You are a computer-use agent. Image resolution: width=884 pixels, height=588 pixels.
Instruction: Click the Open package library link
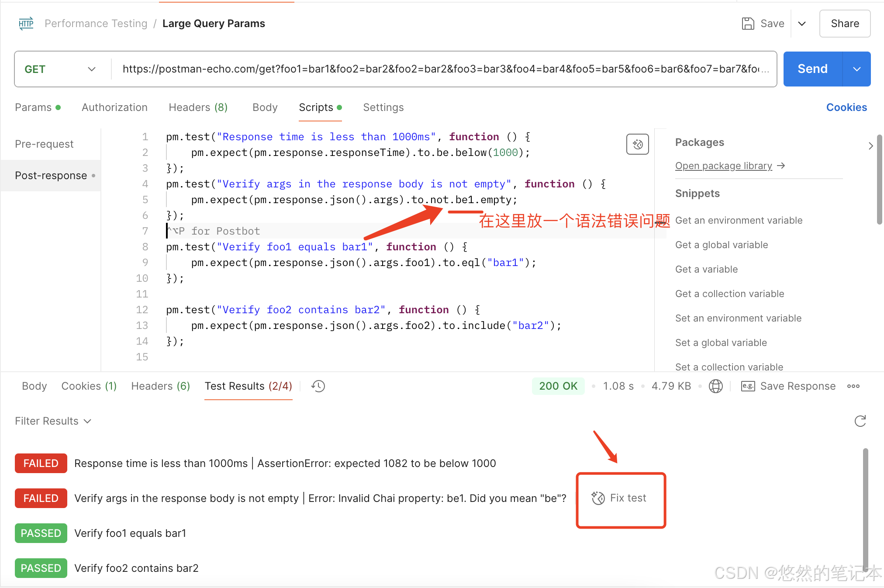724,166
